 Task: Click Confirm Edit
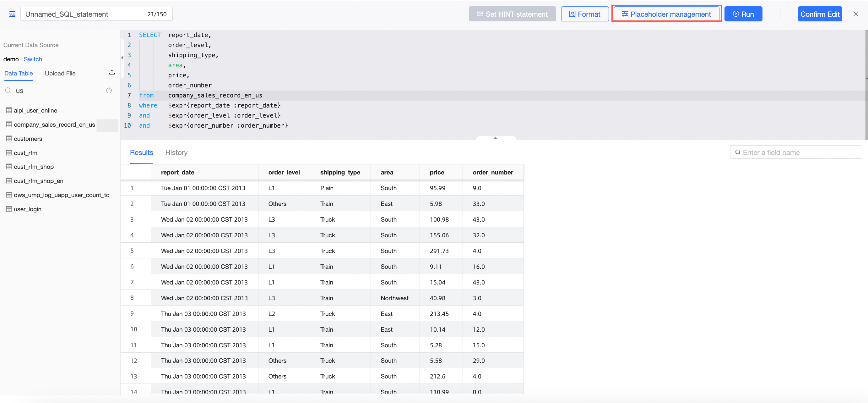819,14
